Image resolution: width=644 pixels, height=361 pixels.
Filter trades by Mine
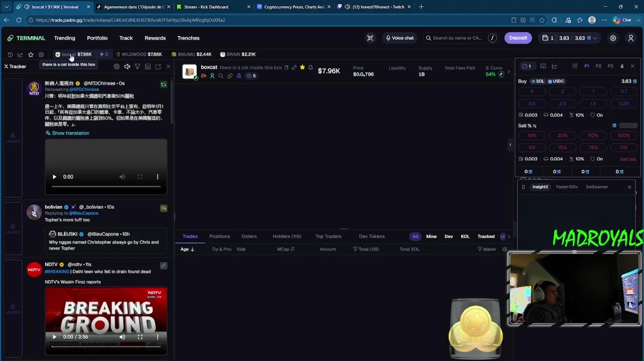point(431,236)
